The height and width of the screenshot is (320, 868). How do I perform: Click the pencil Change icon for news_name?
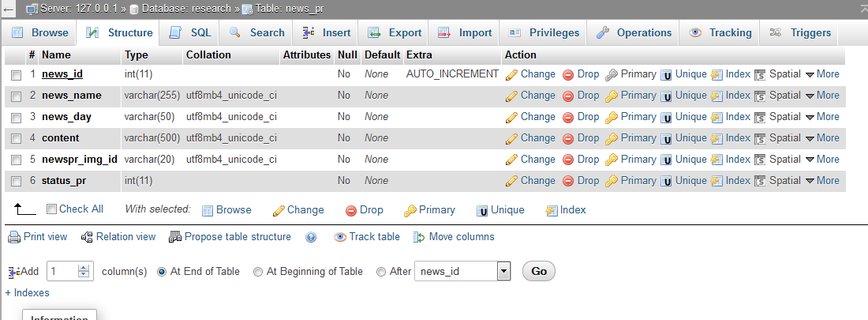click(511, 96)
